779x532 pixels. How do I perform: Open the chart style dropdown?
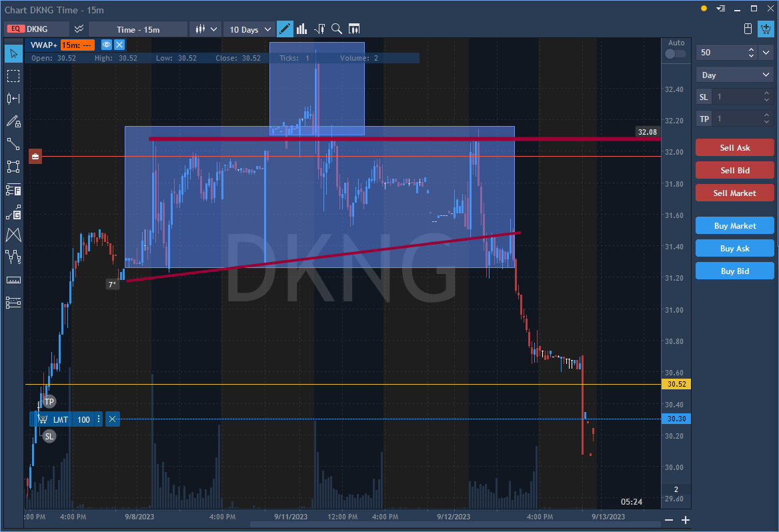[207, 29]
